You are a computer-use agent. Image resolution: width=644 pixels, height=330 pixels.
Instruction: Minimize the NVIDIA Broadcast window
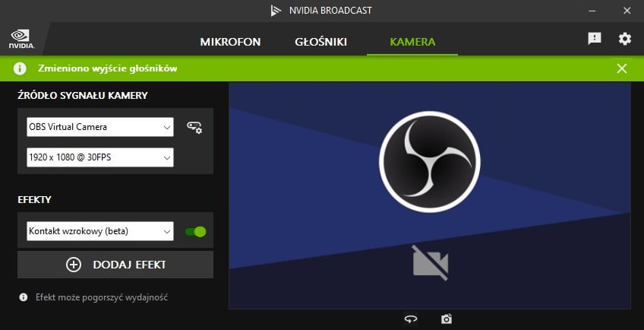(592, 11)
